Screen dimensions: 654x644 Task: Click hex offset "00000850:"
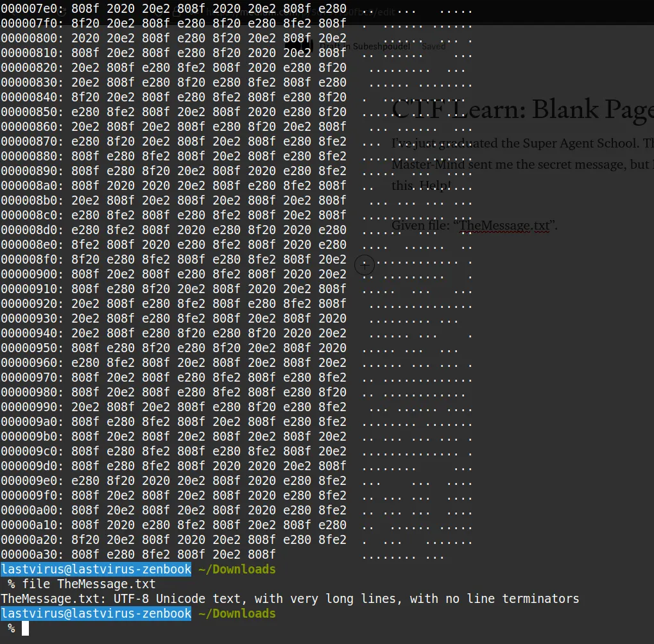[x=32, y=112]
